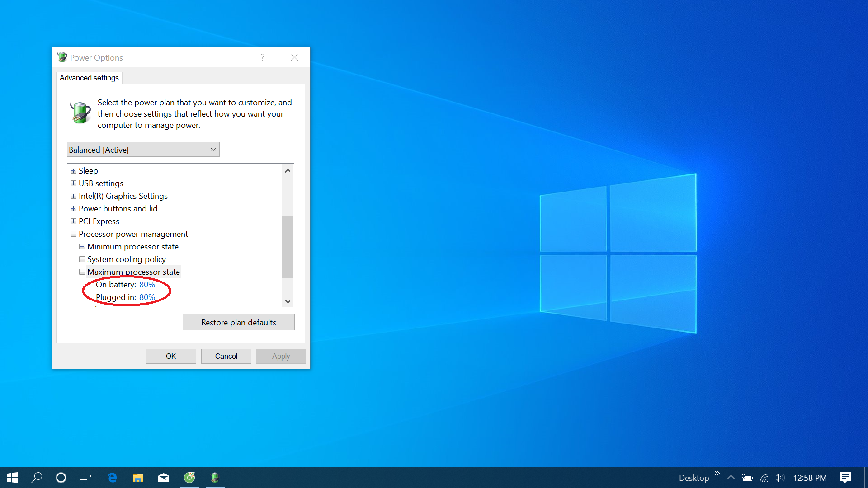The width and height of the screenshot is (868, 488).
Task: Open the Balanced [Active] plan dropdown
Action: coord(143,150)
